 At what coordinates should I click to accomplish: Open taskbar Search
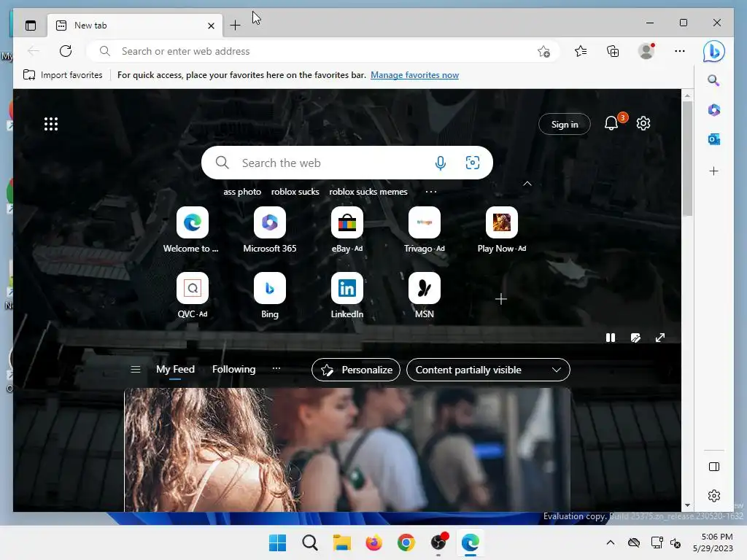tap(309, 542)
